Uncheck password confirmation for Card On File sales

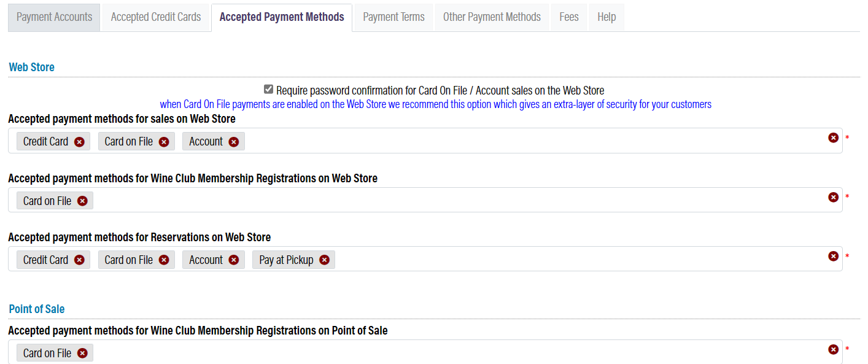click(268, 88)
